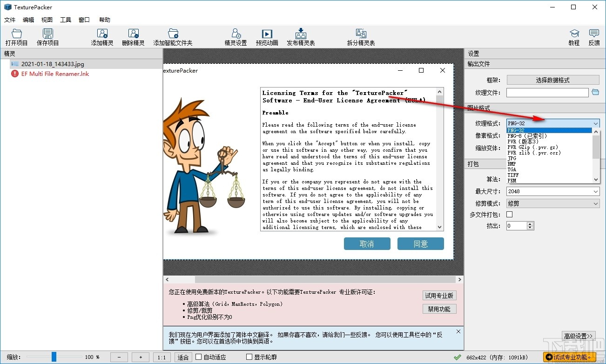Click the 挤出 value field
606x364 pixels.
pyautogui.click(x=517, y=226)
